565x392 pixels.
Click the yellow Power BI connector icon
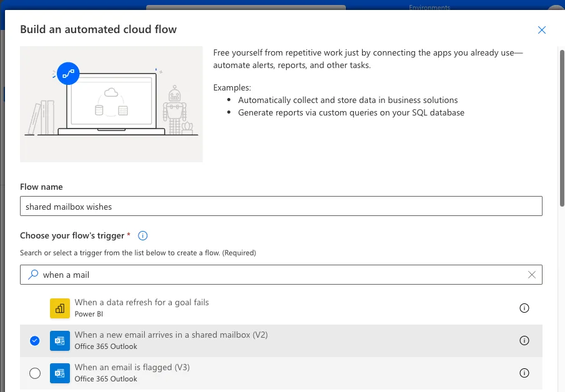tap(60, 308)
